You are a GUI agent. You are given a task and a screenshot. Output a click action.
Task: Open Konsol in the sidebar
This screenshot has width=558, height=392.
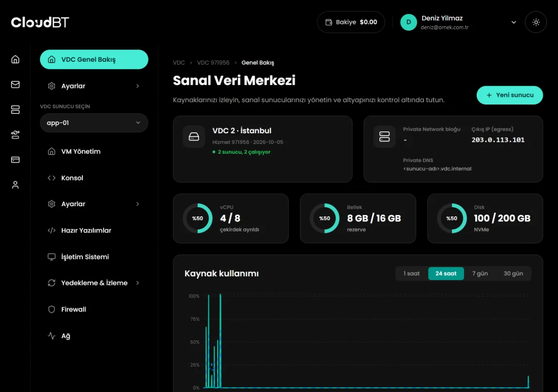(94, 178)
